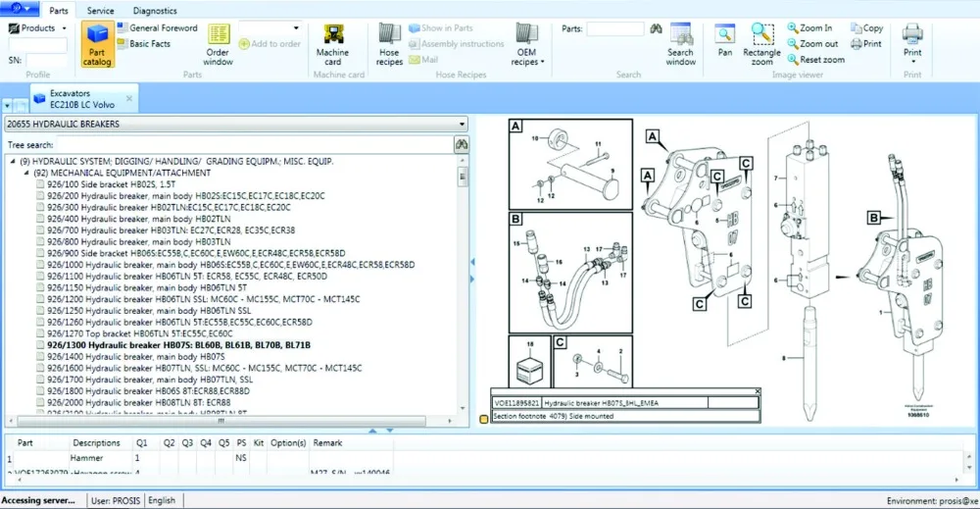The width and height of the screenshot is (980, 509).
Task: Open Hose recipes
Action: (x=389, y=45)
